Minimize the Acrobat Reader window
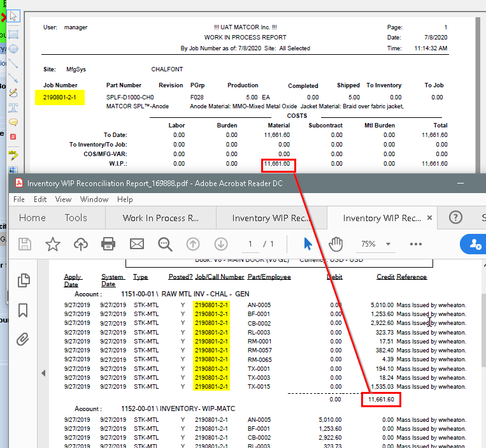 point(461,184)
